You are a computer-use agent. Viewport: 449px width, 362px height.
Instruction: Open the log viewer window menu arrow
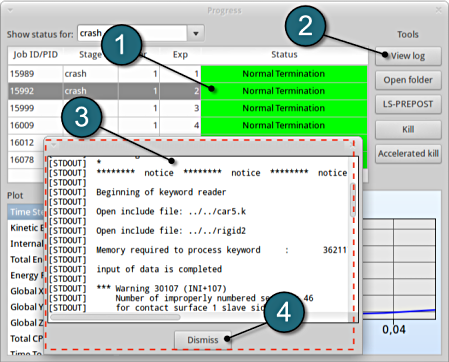tap(54, 146)
